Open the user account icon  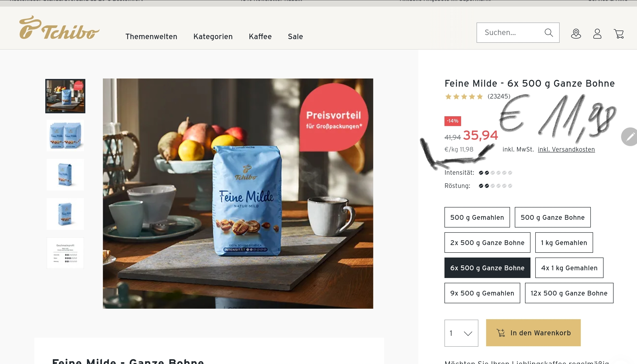(597, 33)
